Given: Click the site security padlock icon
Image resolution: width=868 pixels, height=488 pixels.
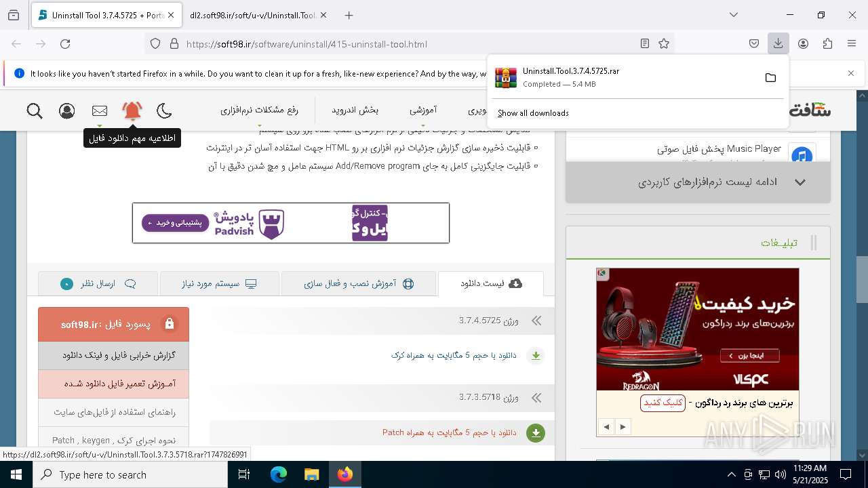Looking at the screenshot, I should 174,44.
